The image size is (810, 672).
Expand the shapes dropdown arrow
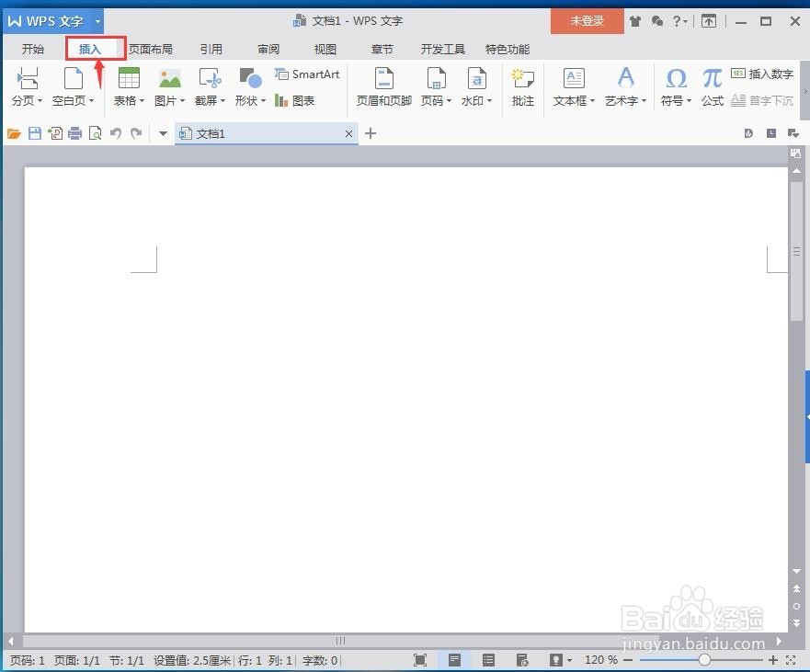[264, 101]
